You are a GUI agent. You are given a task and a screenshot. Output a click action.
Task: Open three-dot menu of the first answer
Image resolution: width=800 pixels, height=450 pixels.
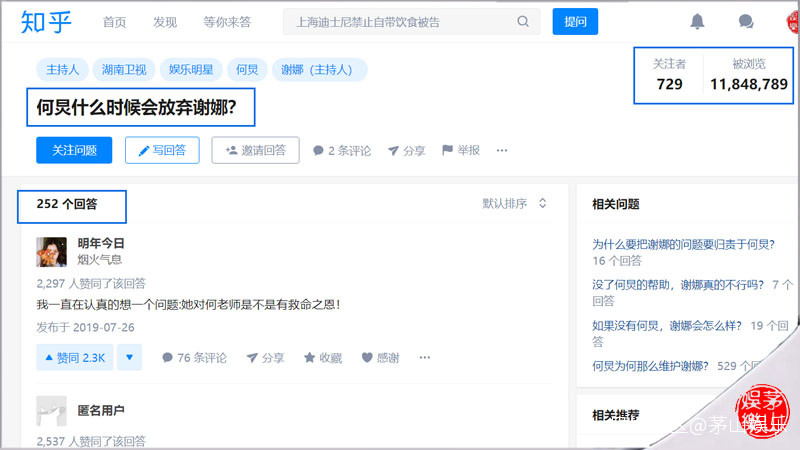pyautogui.click(x=424, y=358)
